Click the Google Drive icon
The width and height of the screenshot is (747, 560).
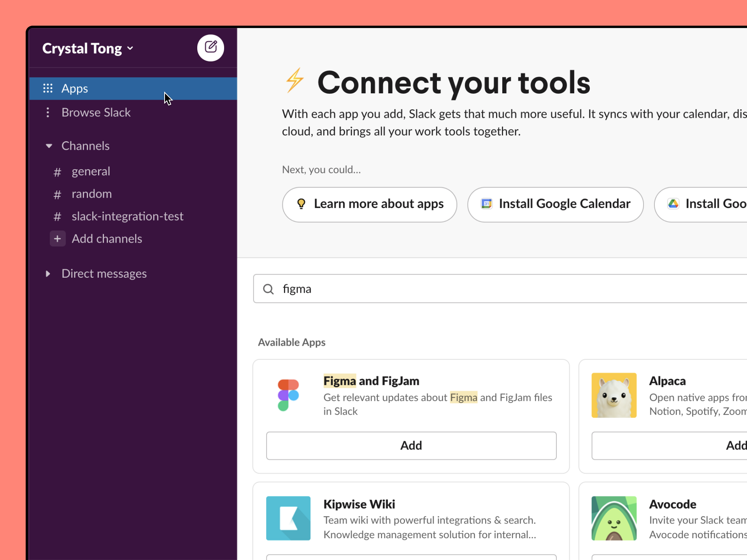pos(673,204)
